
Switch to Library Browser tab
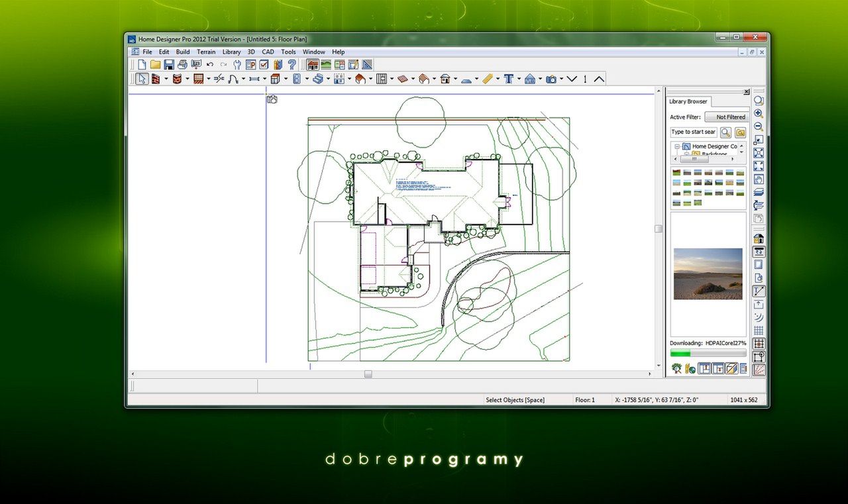click(688, 101)
